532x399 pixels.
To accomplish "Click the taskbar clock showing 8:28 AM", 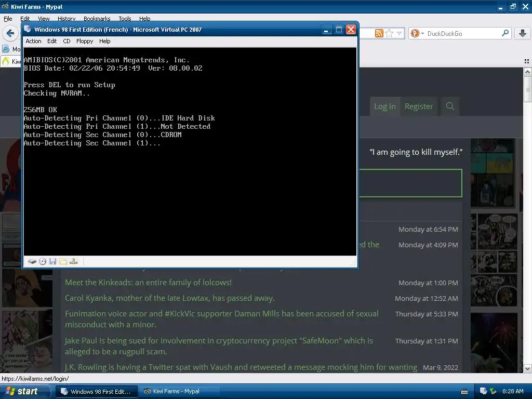I will pyautogui.click(x=513, y=391).
